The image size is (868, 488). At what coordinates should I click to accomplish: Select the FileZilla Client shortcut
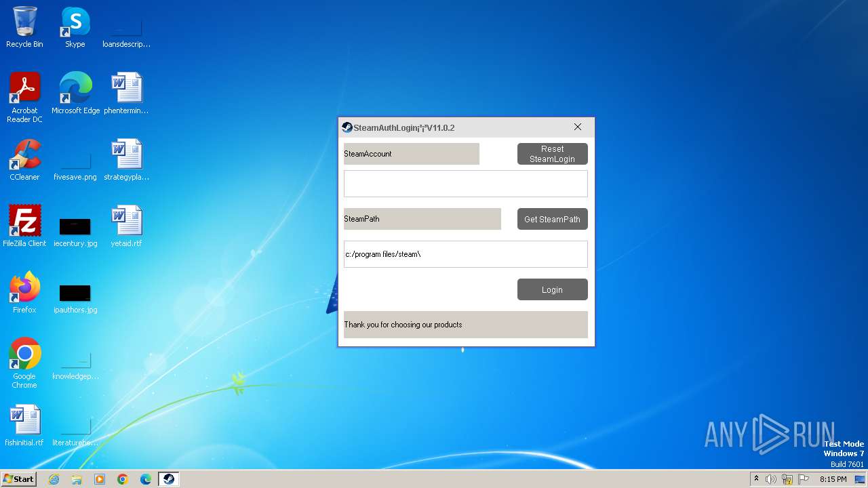tap(24, 226)
